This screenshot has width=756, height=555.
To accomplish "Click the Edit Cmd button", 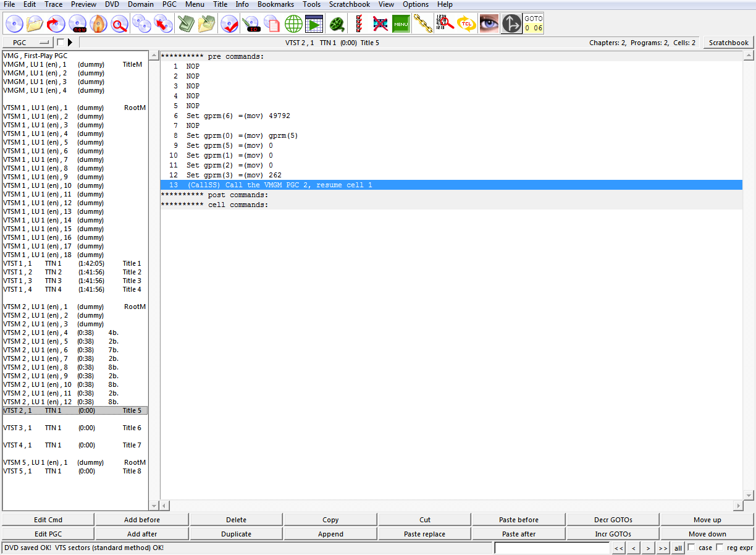I will click(48, 520).
